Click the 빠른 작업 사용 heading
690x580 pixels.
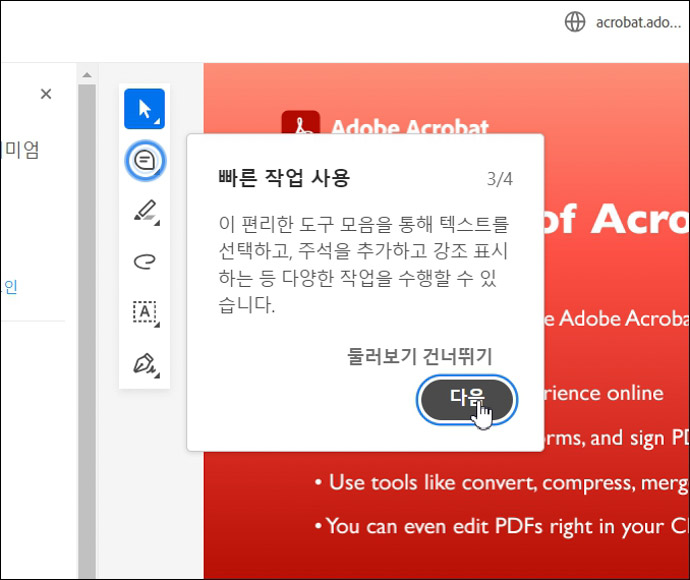tap(284, 178)
